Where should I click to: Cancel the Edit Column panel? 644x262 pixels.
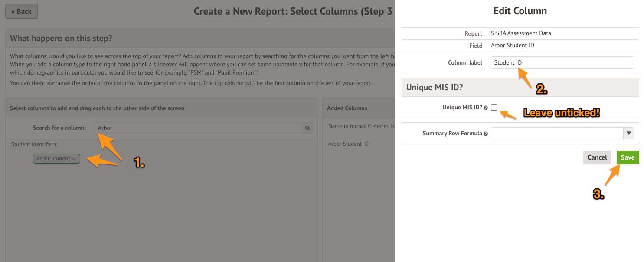(x=597, y=157)
